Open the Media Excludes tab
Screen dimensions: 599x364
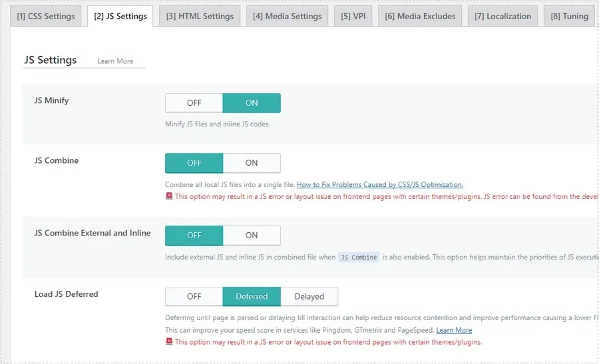[x=420, y=16]
